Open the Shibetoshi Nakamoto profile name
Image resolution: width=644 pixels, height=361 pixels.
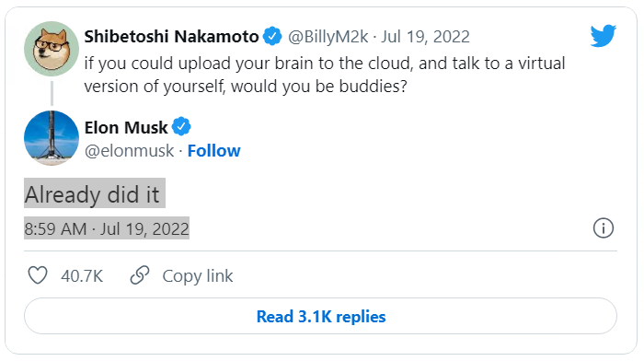(x=172, y=37)
